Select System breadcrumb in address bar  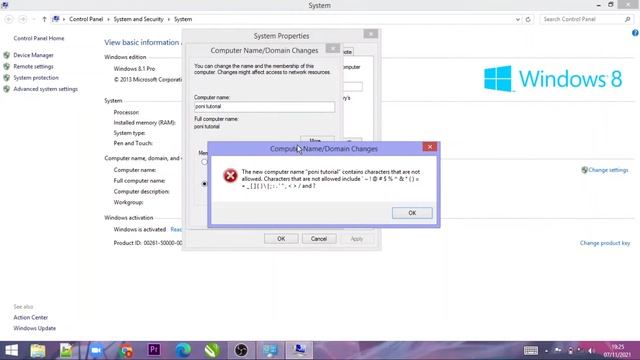point(183,19)
